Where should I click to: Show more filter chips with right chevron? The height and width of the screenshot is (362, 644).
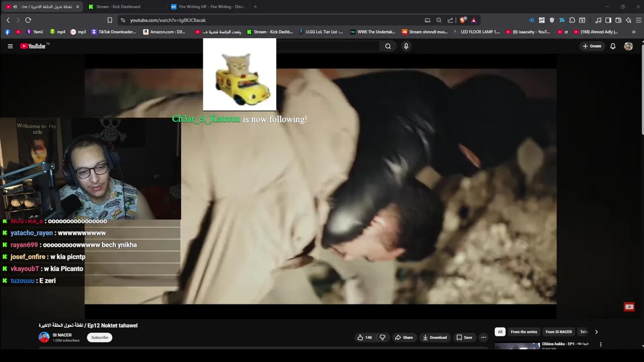[x=596, y=332]
